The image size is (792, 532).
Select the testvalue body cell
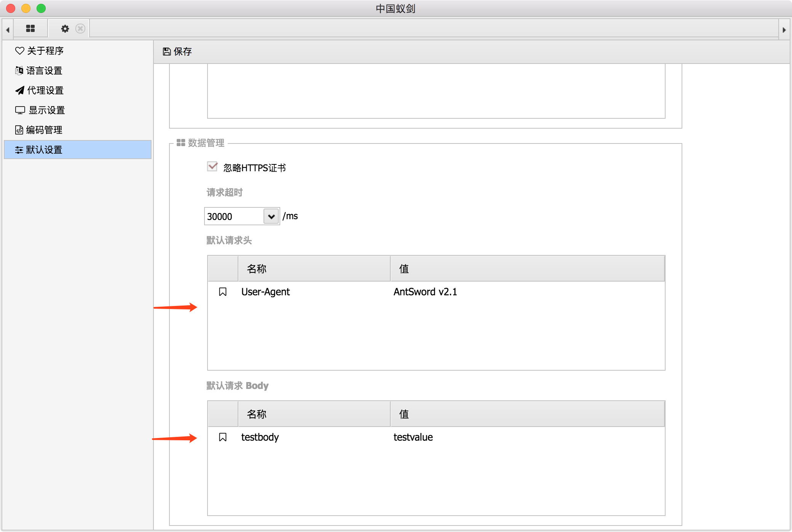pyautogui.click(x=413, y=437)
